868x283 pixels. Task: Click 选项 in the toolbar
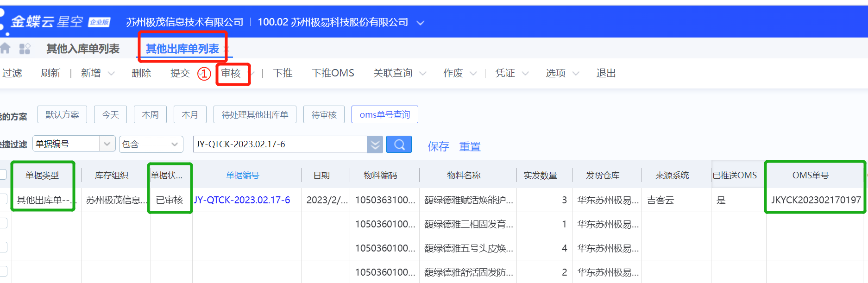555,73
